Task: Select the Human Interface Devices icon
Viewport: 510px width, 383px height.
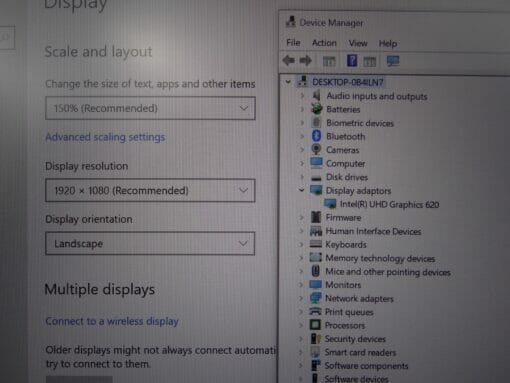Action: click(316, 231)
